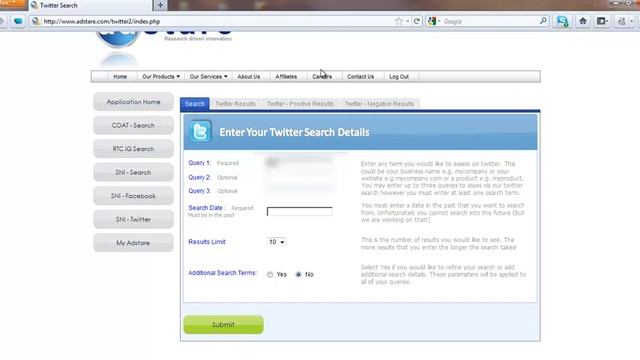The height and width of the screenshot is (360, 640).
Task: Click the SNI - Search sidebar button
Action: pos(133,172)
